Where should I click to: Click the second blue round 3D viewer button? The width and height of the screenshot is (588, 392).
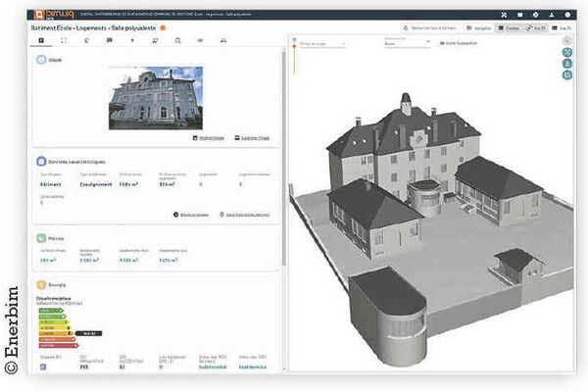[567, 63]
